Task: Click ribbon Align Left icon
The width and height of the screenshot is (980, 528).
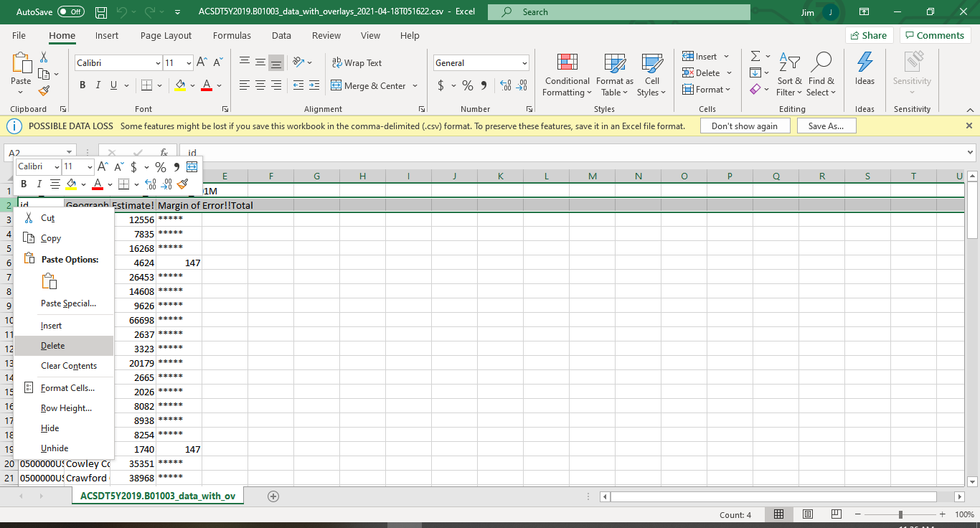Action: (244, 85)
